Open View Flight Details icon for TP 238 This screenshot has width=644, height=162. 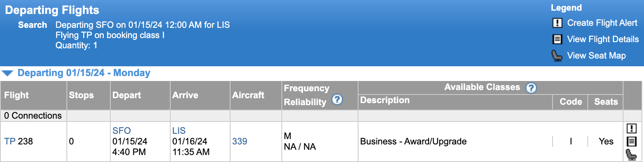pos(631,142)
